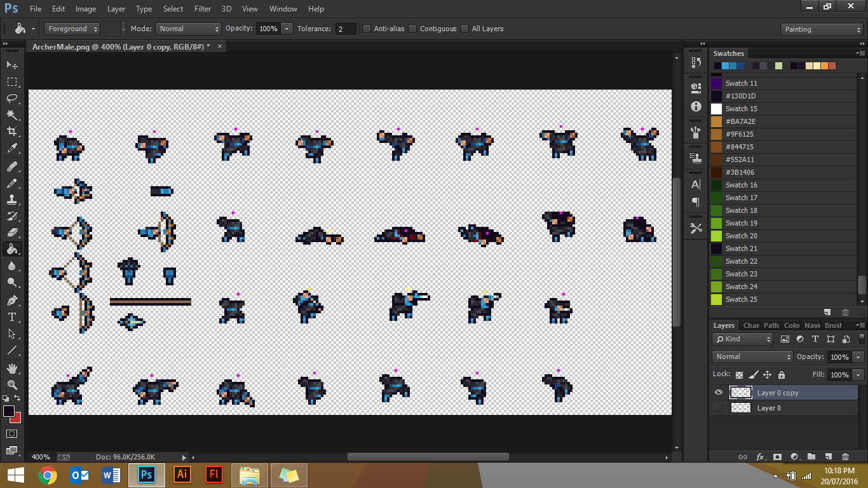Image resolution: width=868 pixels, height=488 pixels.
Task: Select Layer 0 in Layers panel
Action: [783, 408]
